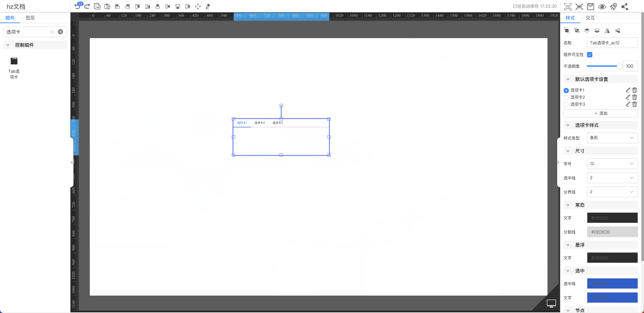Flip the component vertically
644x313 pixels.
[x=617, y=31]
